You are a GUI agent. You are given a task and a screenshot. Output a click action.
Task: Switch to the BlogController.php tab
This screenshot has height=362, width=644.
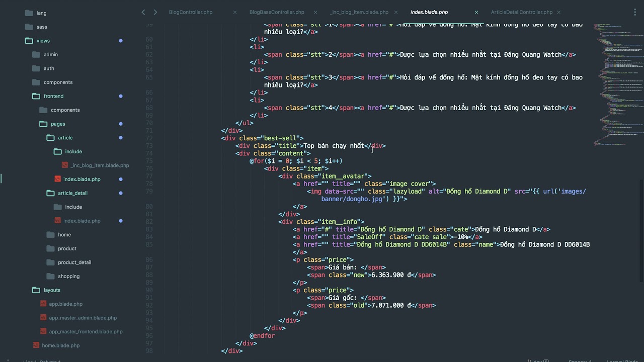pyautogui.click(x=191, y=12)
